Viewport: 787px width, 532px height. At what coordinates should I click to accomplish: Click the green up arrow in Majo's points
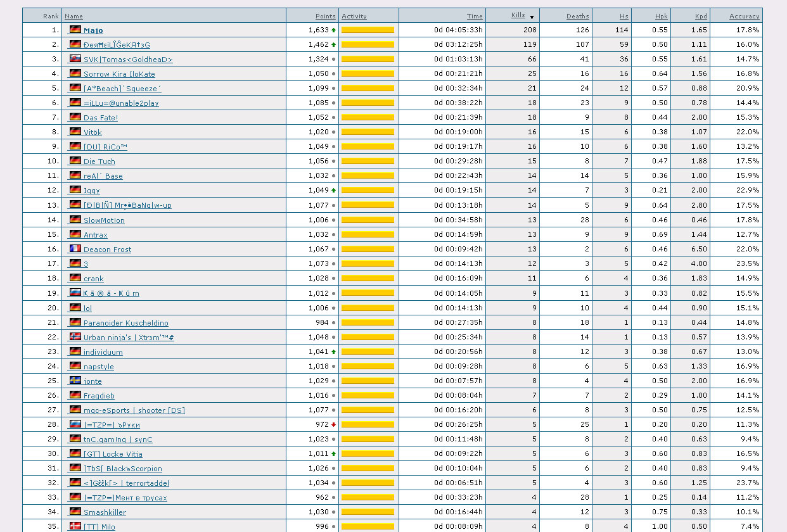click(333, 30)
